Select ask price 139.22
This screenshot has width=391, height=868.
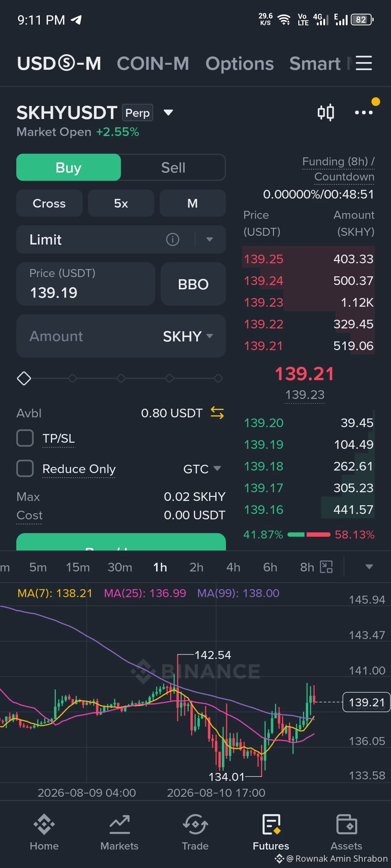pyautogui.click(x=264, y=324)
